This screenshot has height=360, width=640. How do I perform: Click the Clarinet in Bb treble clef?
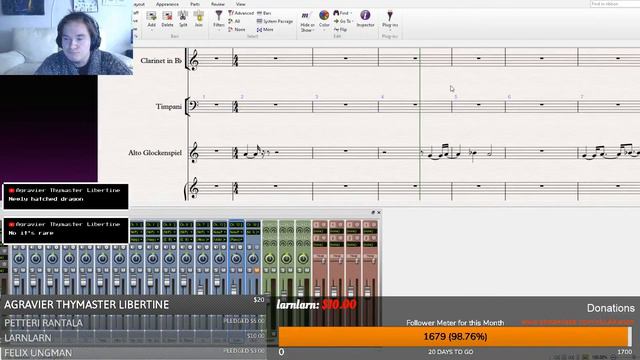coord(194,60)
